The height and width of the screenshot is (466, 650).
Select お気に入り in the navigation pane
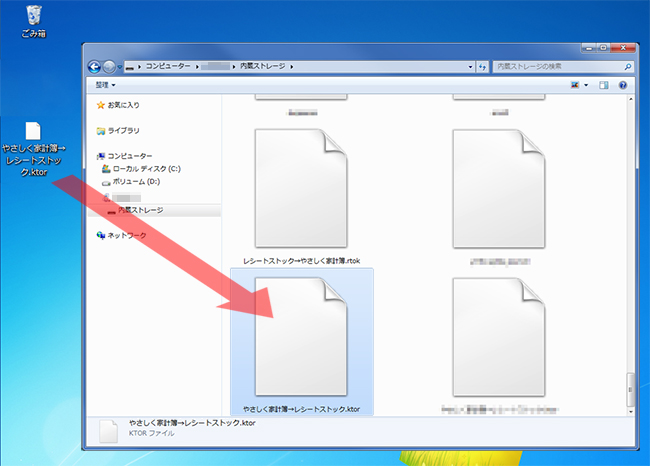pyautogui.click(x=124, y=105)
